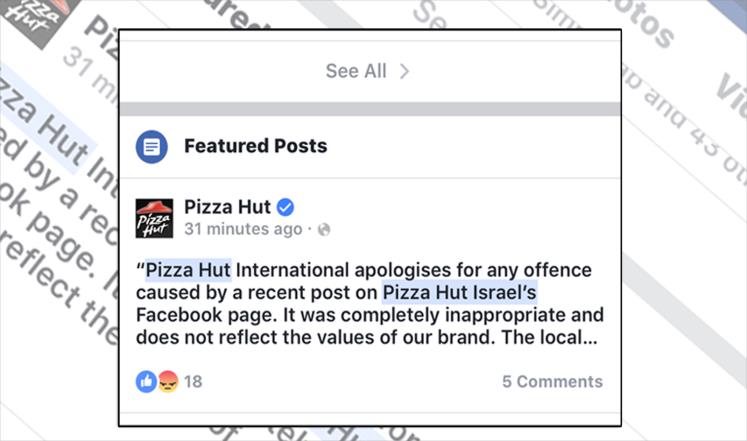
Task: View the 18 reactions count
Action: [193, 381]
